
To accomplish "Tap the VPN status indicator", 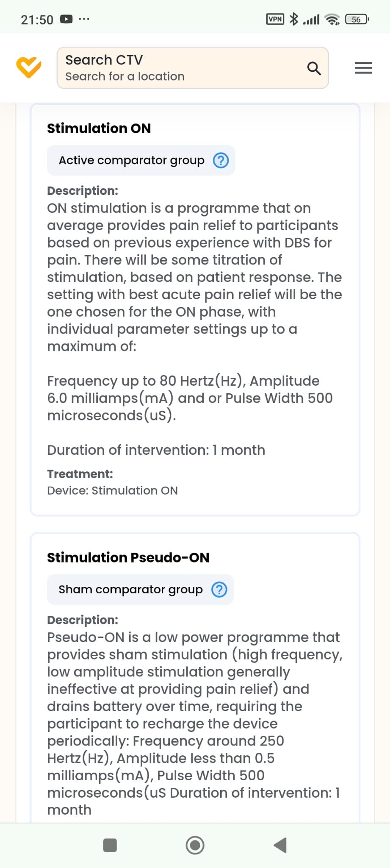I will click(x=275, y=19).
